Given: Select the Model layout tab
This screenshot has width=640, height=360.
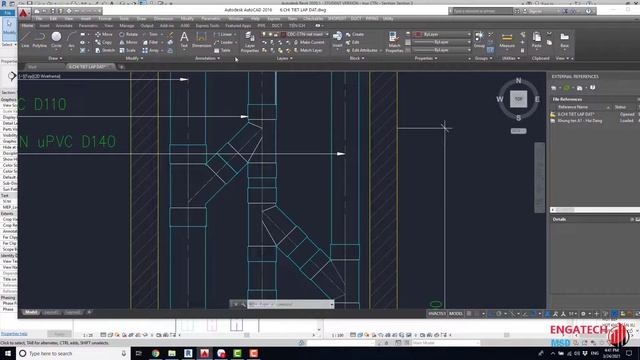Looking at the screenshot, I should 31,313.
